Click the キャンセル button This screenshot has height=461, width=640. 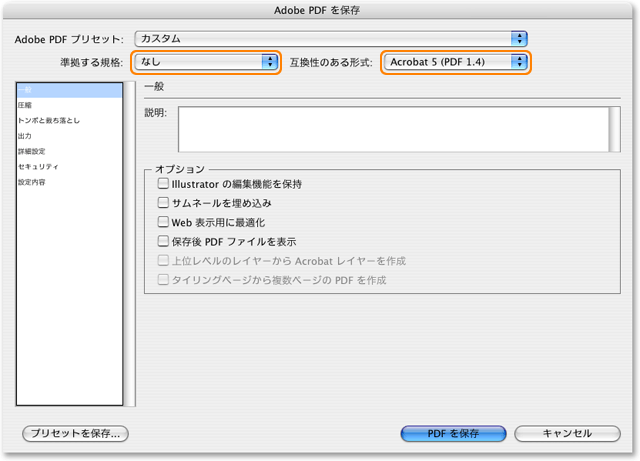tap(566, 434)
